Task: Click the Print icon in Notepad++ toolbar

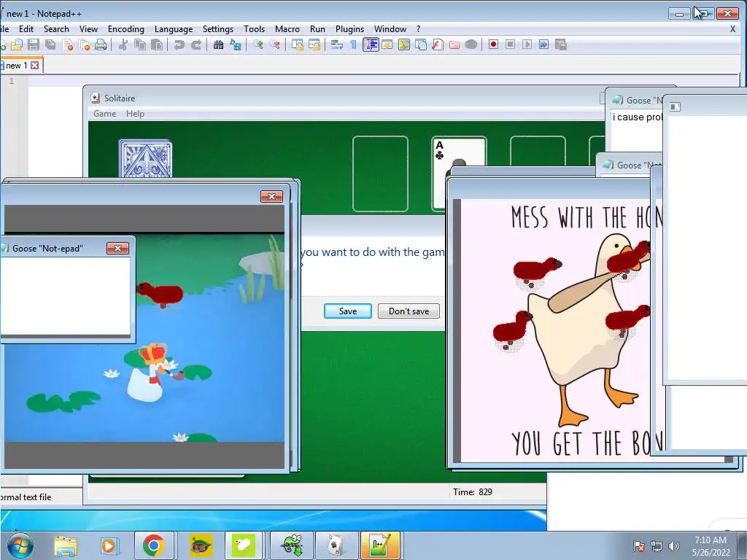Action: [x=101, y=44]
